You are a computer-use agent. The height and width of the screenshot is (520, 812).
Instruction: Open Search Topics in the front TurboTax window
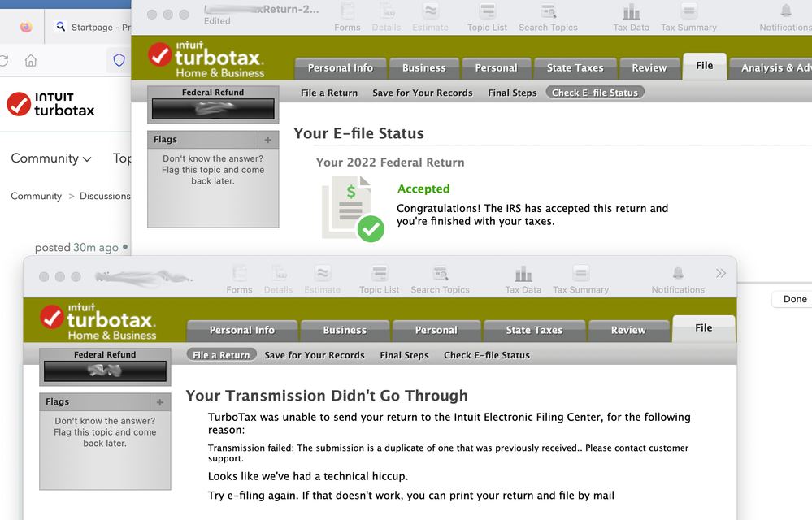[x=441, y=279]
